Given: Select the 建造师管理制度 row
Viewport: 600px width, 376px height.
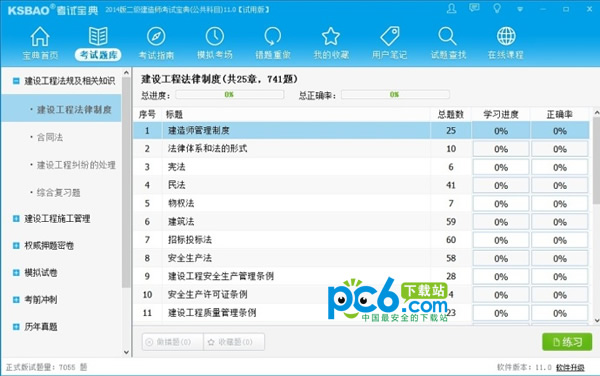Looking at the screenshot, I should (x=361, y=130).
